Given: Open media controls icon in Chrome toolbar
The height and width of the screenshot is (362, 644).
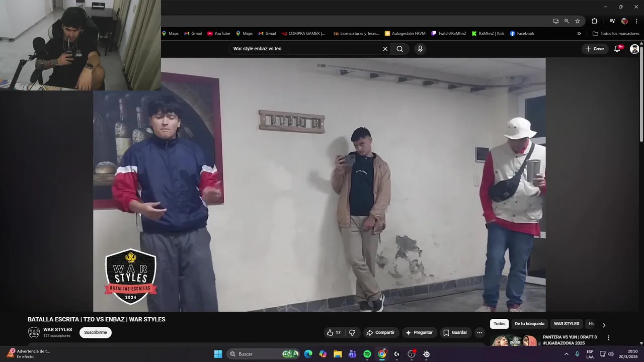Looking at the screenshot, I should 612,21.
